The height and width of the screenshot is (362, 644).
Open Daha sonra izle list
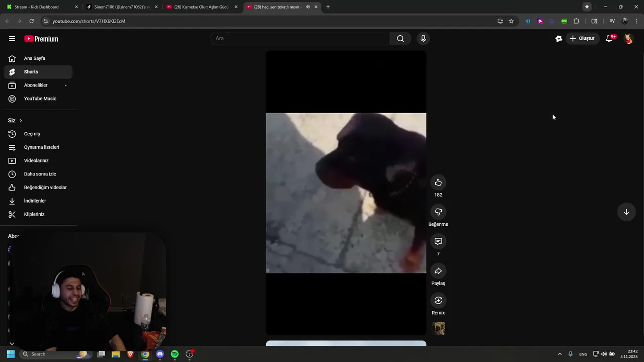[38, 174]
